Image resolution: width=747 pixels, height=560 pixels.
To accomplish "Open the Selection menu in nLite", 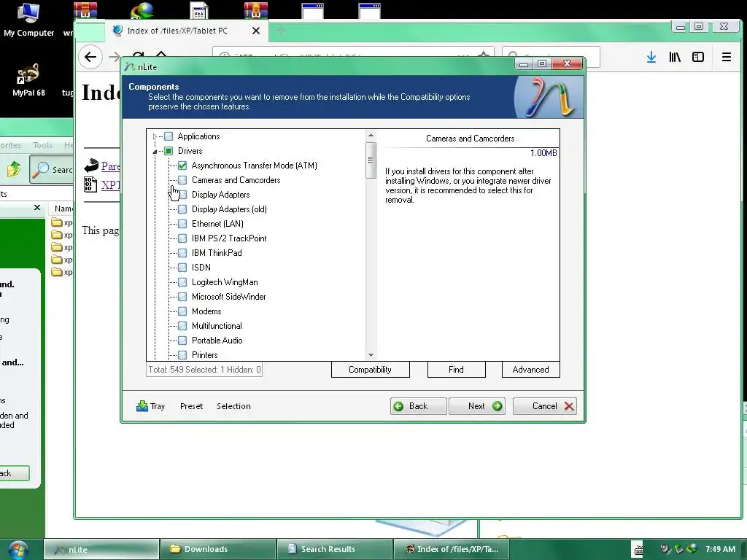I will (x=233, y=406).
